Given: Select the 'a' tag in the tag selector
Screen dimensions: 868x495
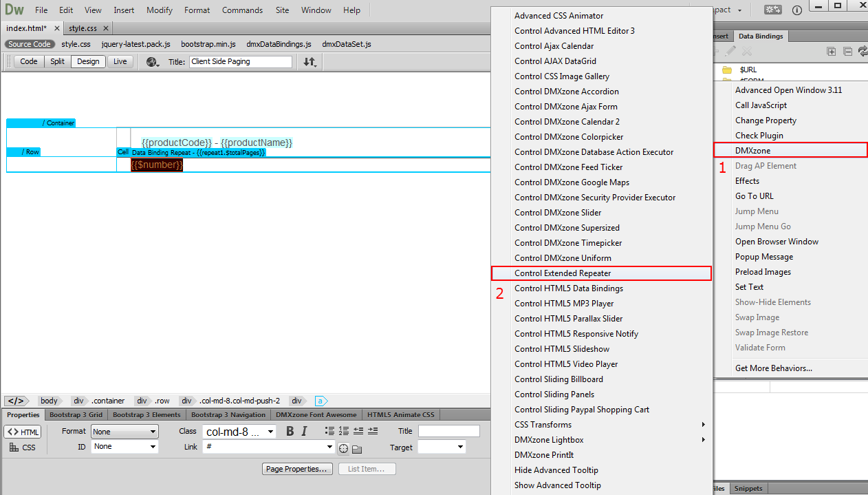Looking at the screenshot, I should (x=320, y=401).
